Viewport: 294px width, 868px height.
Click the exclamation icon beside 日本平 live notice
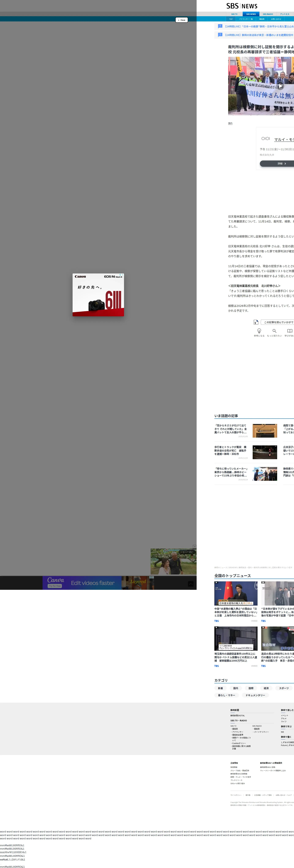(x=220, y=26)
